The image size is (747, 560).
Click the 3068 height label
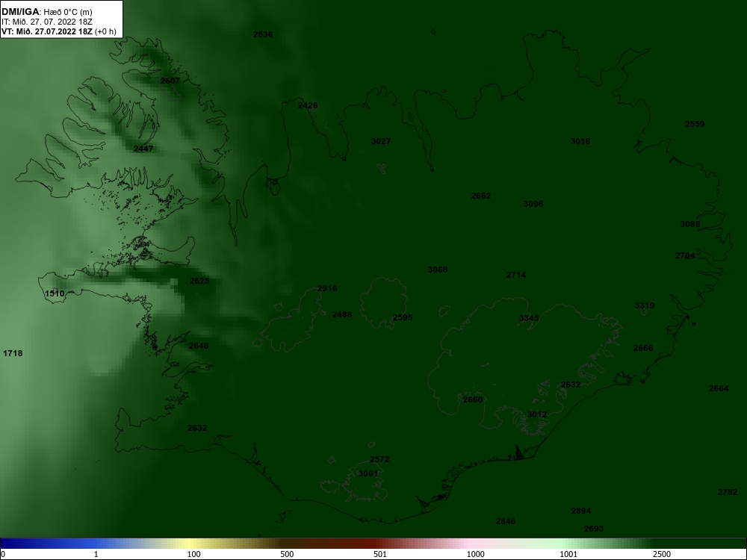click(x=438, y=270)
